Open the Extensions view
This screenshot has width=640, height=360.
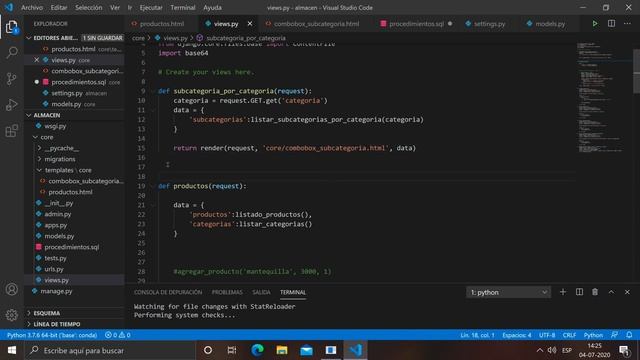tap(12, 131)
